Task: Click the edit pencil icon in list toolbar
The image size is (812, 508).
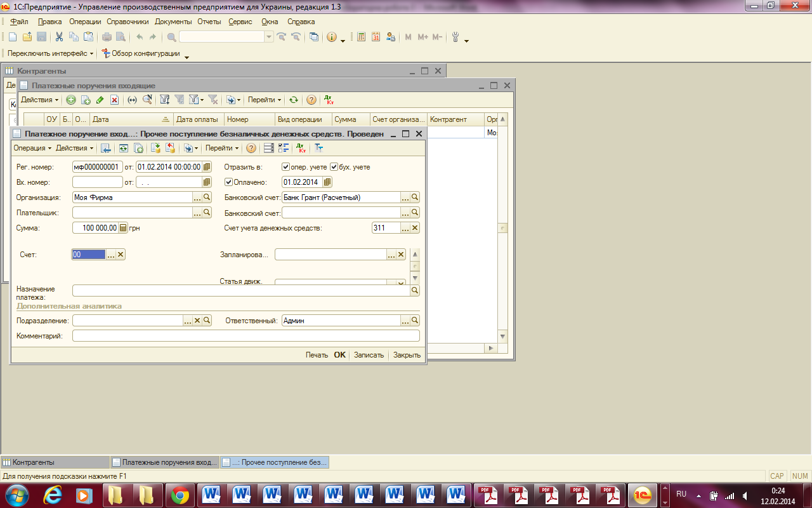Action: [100, 100]
